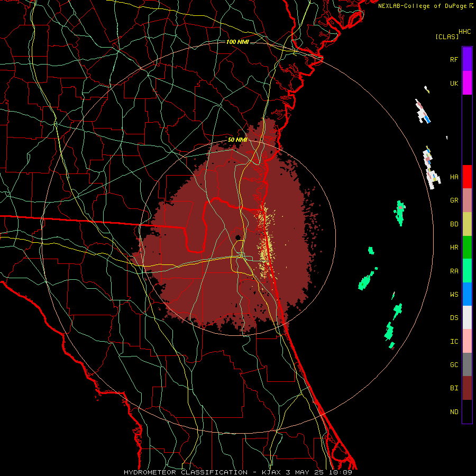Click the HA red legend swatch
Image resolution: width=476 pixels, height=476 pixels.
pos(467,177)
